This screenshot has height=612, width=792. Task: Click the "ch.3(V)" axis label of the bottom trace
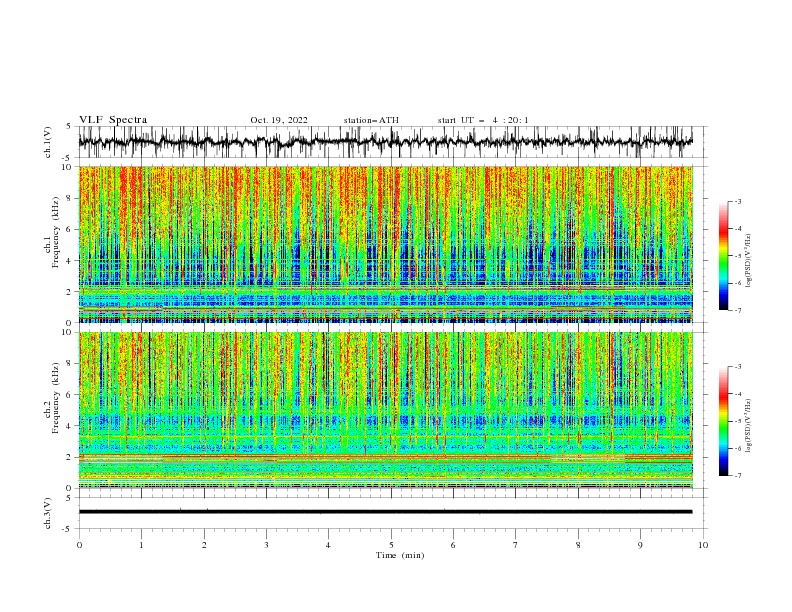48,513
